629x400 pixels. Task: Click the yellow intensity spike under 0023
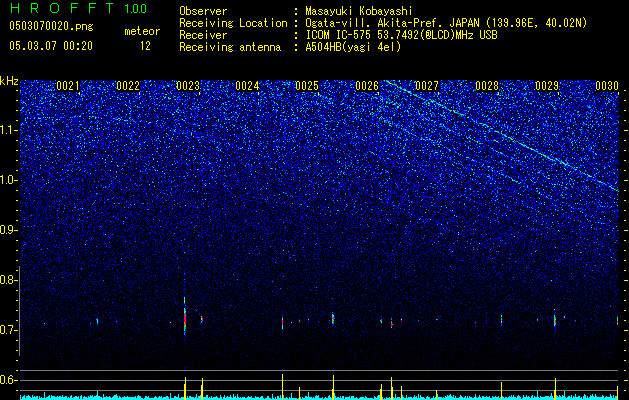185,388
